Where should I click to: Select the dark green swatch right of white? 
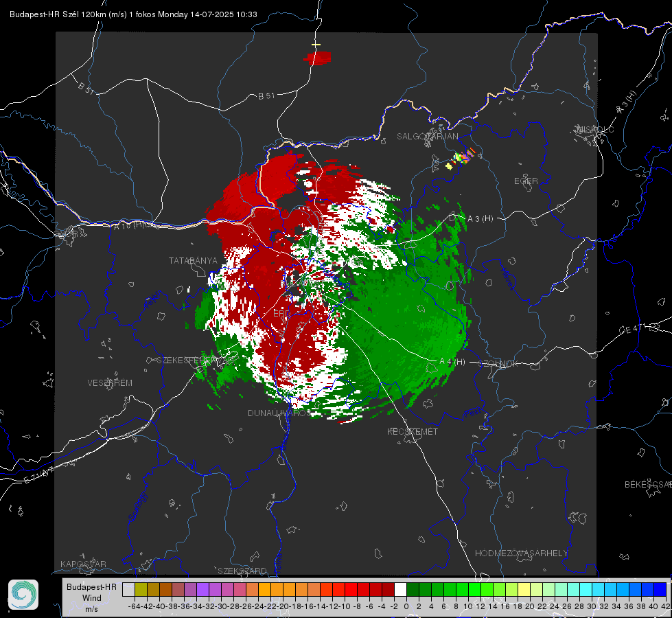pyautogui.click(x=413, y=590)
